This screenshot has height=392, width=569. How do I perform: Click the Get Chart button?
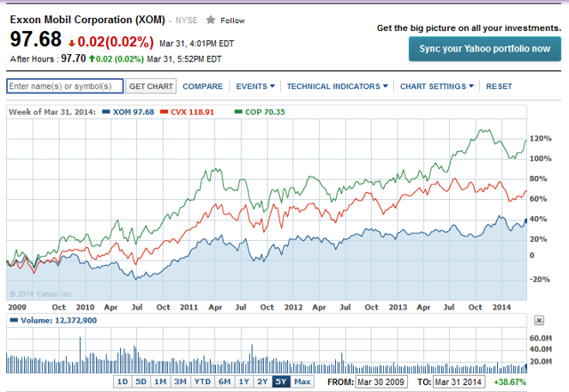151,86
